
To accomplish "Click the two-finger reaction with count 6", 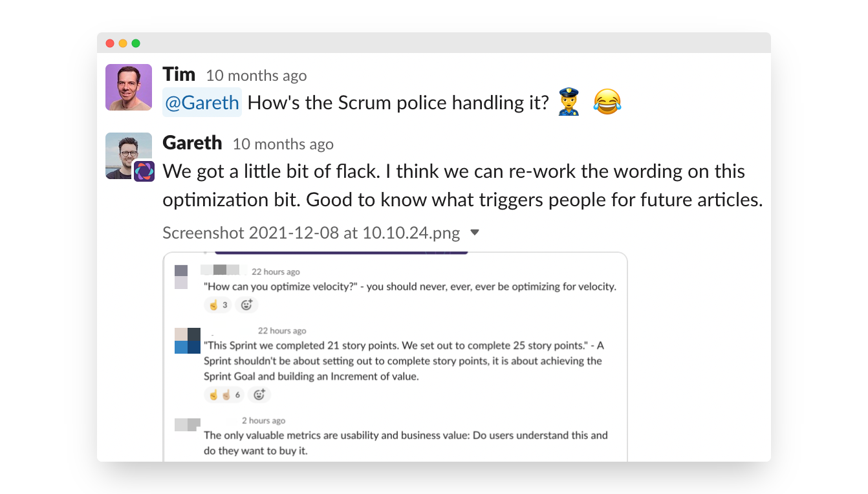I will tap(224, 394).
